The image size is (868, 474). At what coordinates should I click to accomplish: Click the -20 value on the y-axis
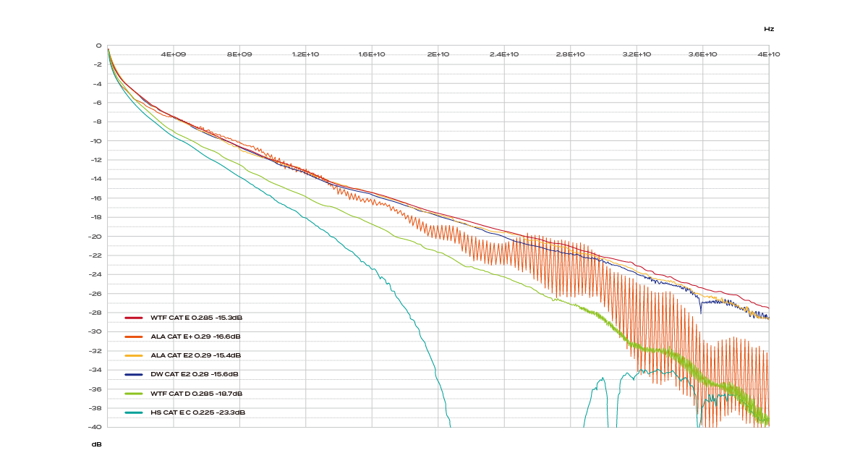click(95, 237)
